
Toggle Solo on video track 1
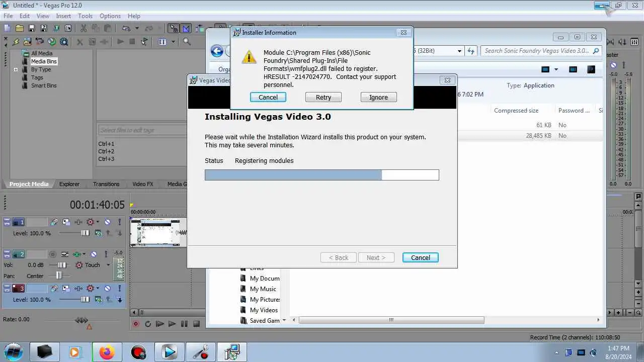119,222
